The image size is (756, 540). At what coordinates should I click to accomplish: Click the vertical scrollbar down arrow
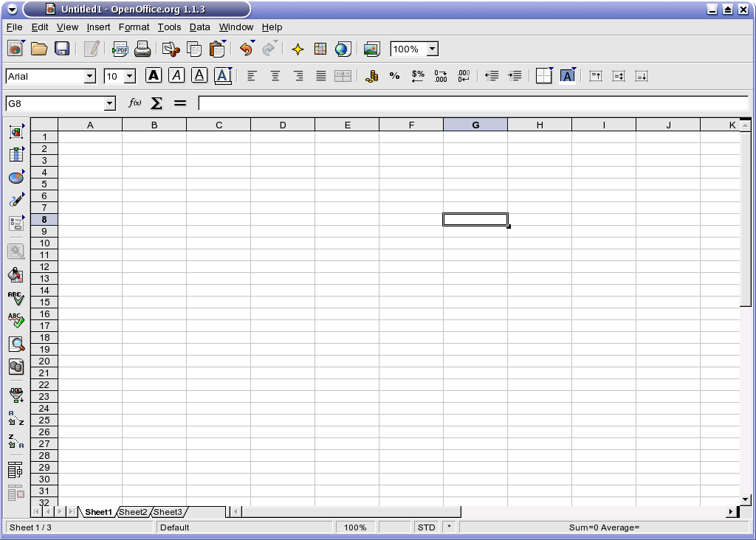click(746, 499)
